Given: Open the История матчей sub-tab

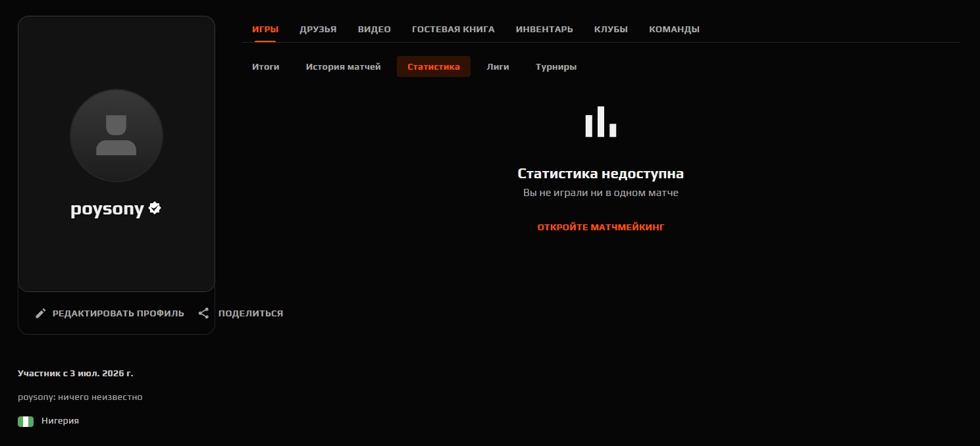Looking at the screenshot, I should (x=343, y=66).
